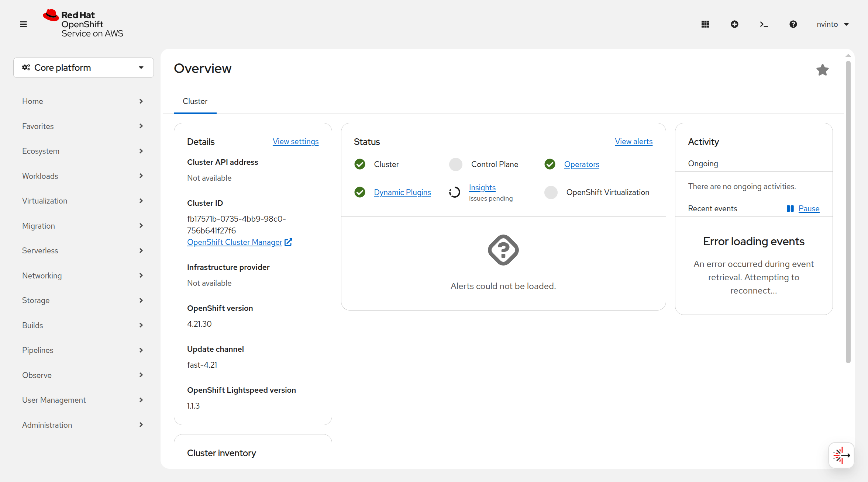Open the Insights status link
868x482 pixels.
[482, 188]
